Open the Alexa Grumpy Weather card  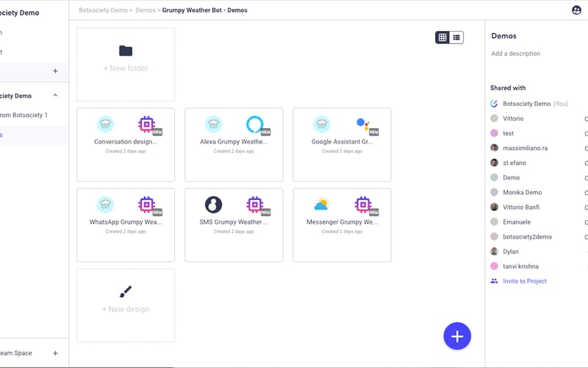pos(234,144)
